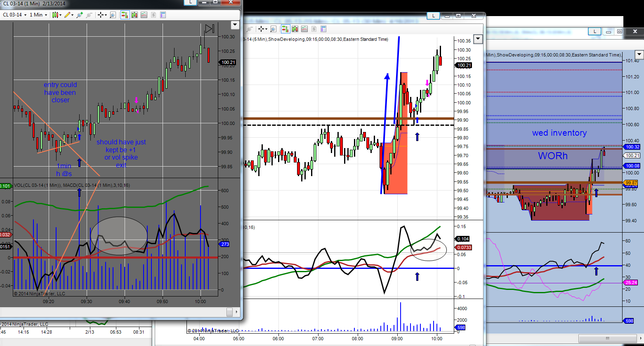Expand the panel arrow atop the 1 Min chart
This screenshot has height=346, width=644.
(235, 25)
